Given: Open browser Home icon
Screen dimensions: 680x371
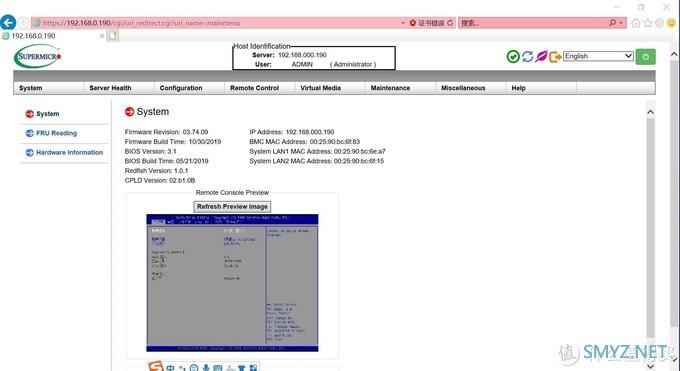Looking at the screenshot, I should (x=636, y=23).
